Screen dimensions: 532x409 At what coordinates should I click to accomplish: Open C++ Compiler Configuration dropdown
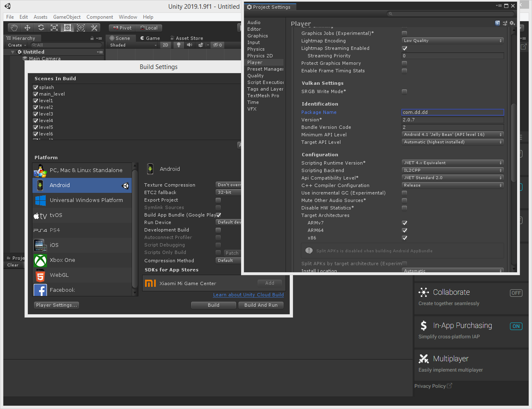(453, 185)
